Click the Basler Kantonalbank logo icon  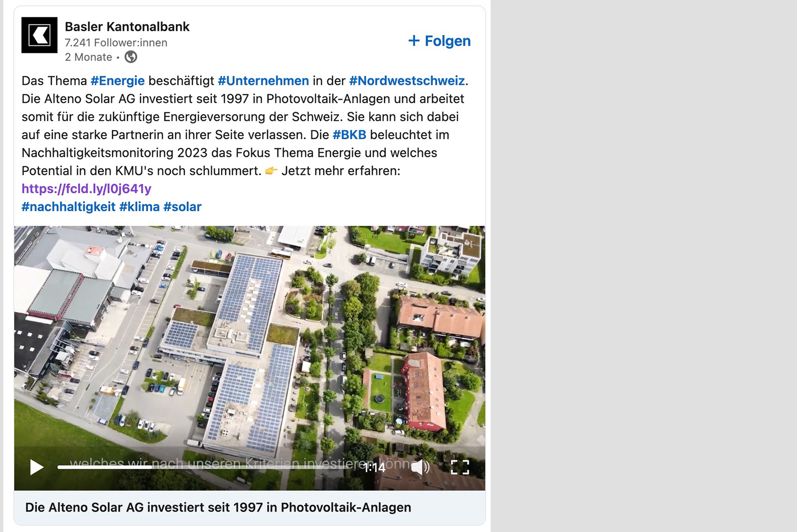(x=39, y=35)
